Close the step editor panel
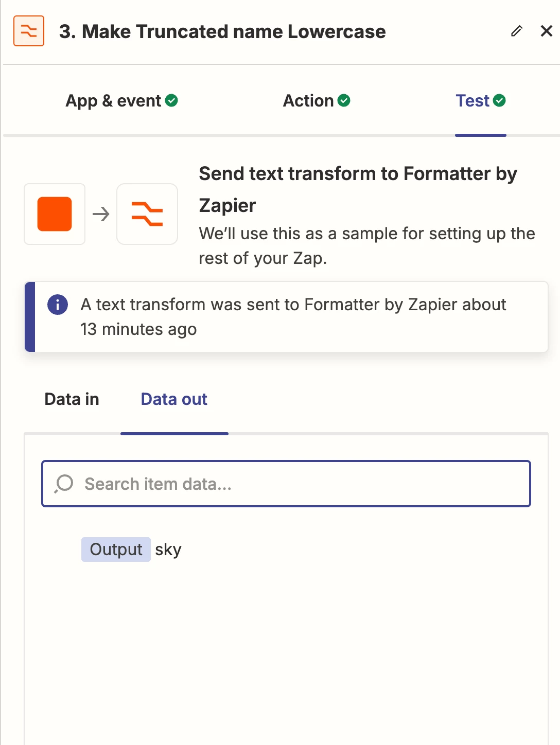560x745 pixels. [547, 31]
